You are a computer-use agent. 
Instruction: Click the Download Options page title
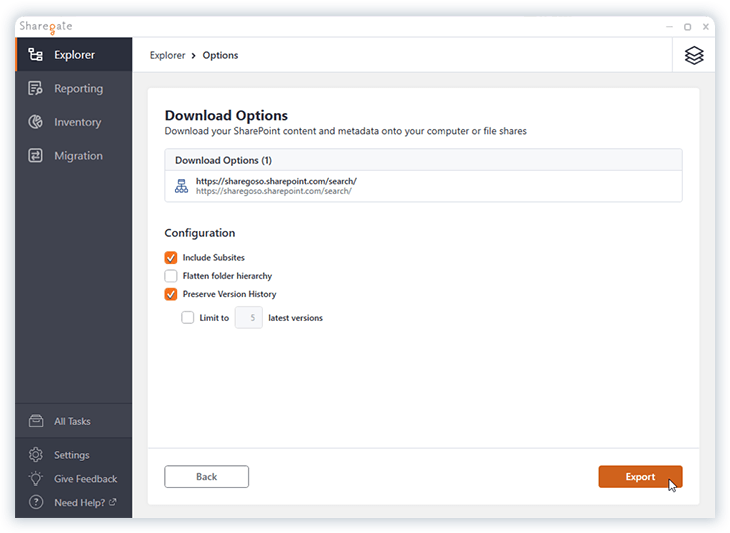click(226, 115)
